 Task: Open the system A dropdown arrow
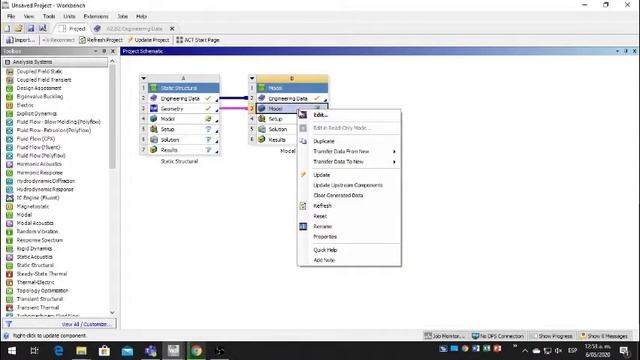point(143,78)
